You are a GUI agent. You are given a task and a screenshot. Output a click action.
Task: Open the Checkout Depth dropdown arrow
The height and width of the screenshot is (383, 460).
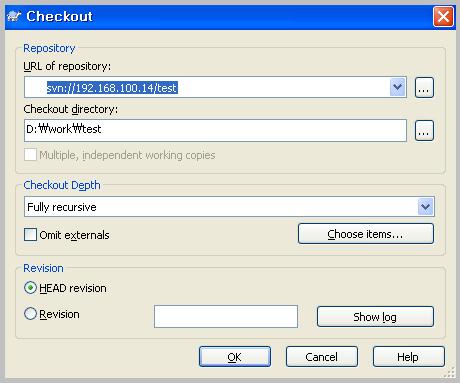[426, 207]
